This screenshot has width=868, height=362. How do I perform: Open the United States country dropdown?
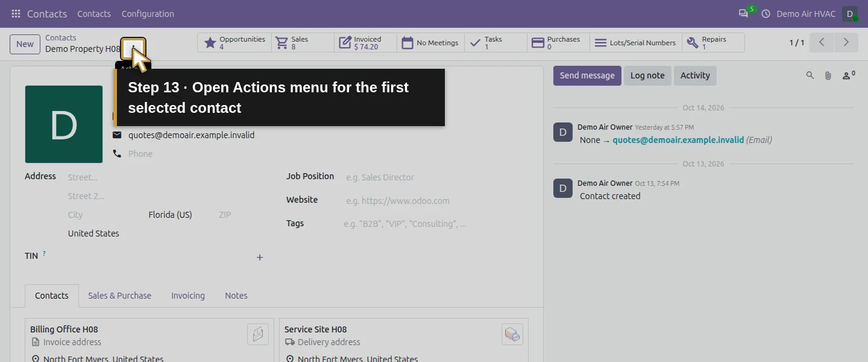coord(165,233)
